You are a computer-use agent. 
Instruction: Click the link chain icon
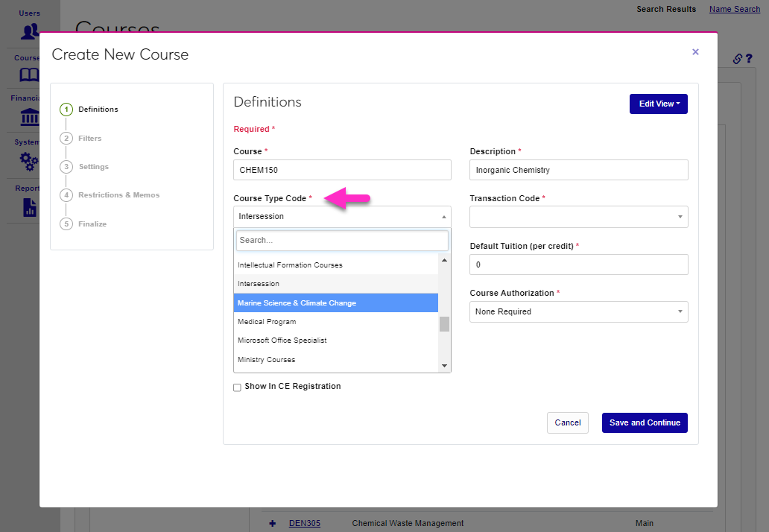(x=737, y=59)
